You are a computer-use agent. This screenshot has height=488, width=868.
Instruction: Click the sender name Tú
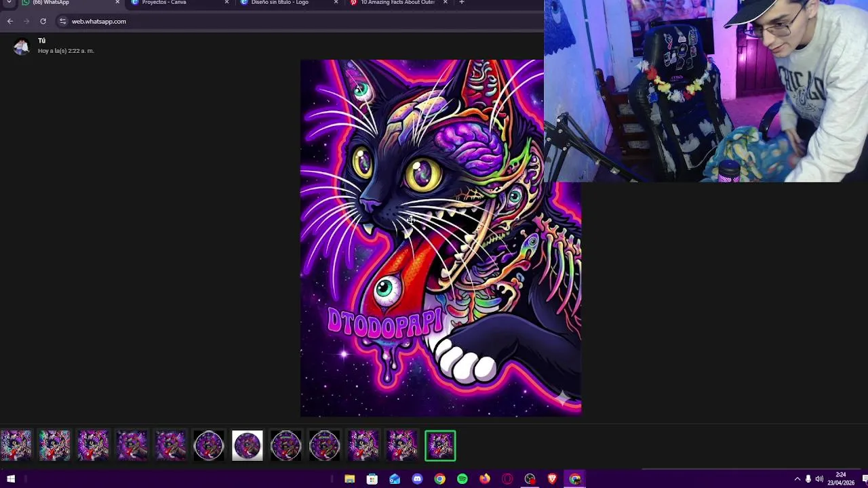pyautogui.click(x=41, y=41)
